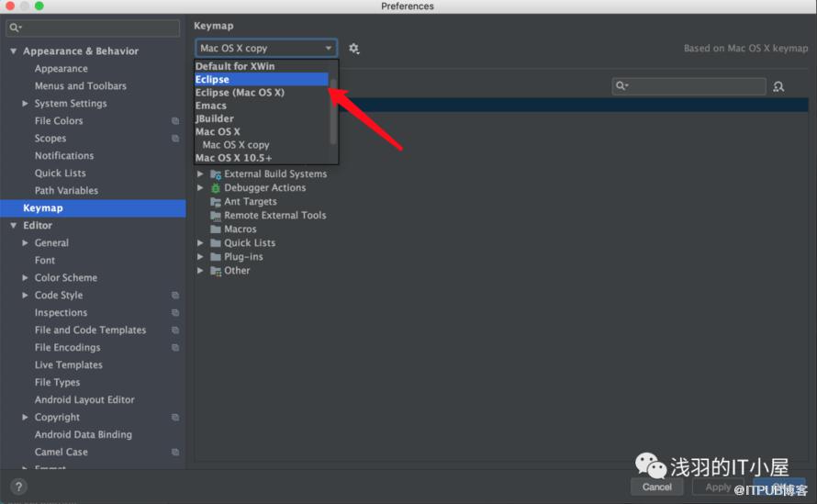Click the Cancel button

[657, 487]
